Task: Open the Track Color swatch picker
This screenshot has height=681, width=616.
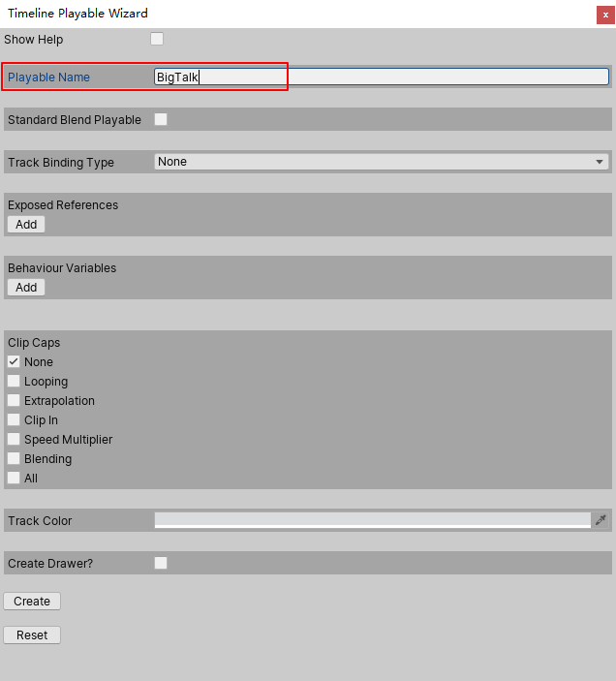Action: (373, 520)
